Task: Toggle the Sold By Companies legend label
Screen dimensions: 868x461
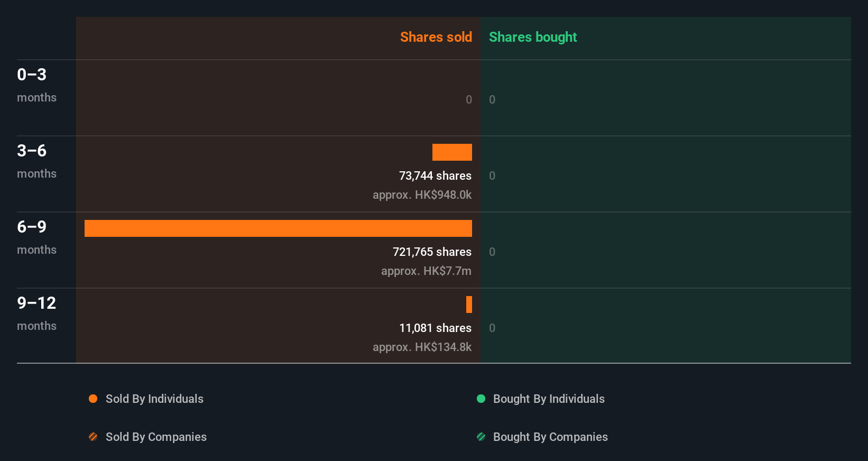Action: click(x=156, y=437)
